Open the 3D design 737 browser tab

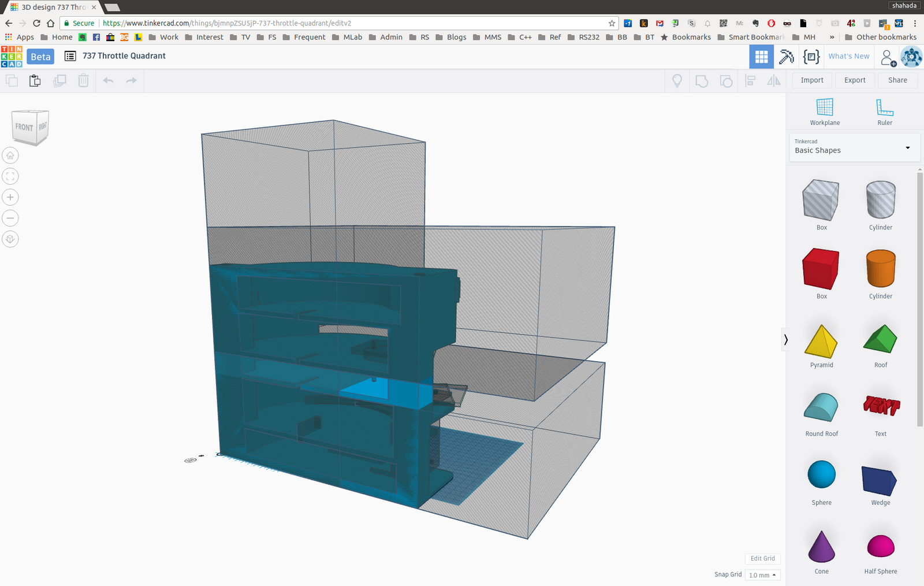tap(53, 7)
